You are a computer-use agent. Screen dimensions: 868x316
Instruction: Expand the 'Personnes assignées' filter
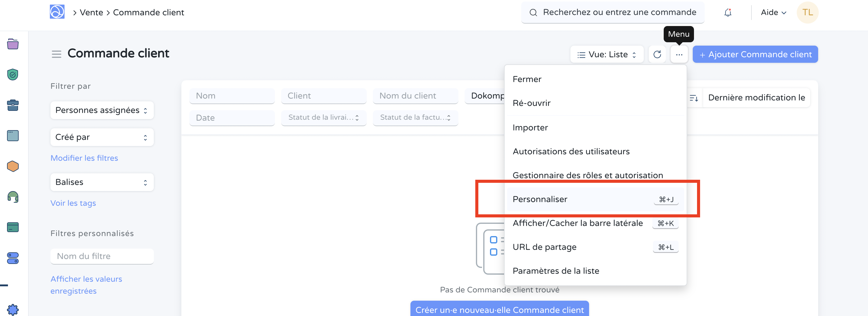tap(102, 110)
